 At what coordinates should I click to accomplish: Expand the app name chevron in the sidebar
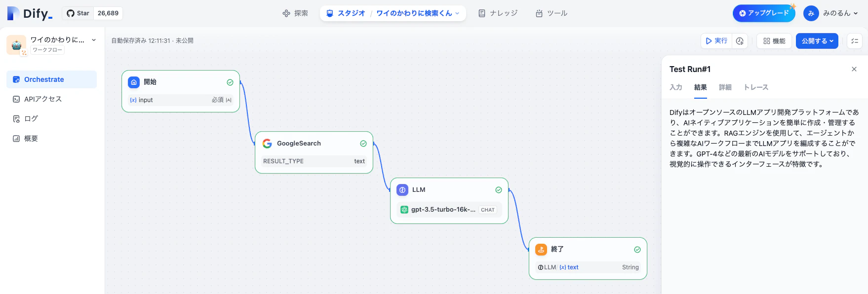tap(94, 40)
